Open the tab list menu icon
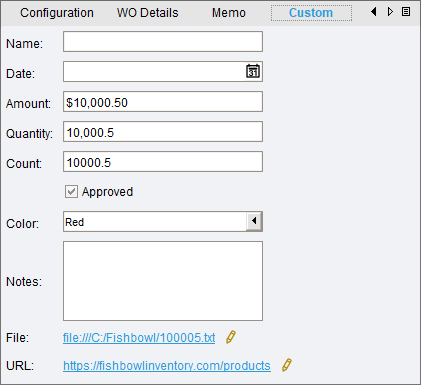This screenshot has height=385, width=421. [406, 12]
